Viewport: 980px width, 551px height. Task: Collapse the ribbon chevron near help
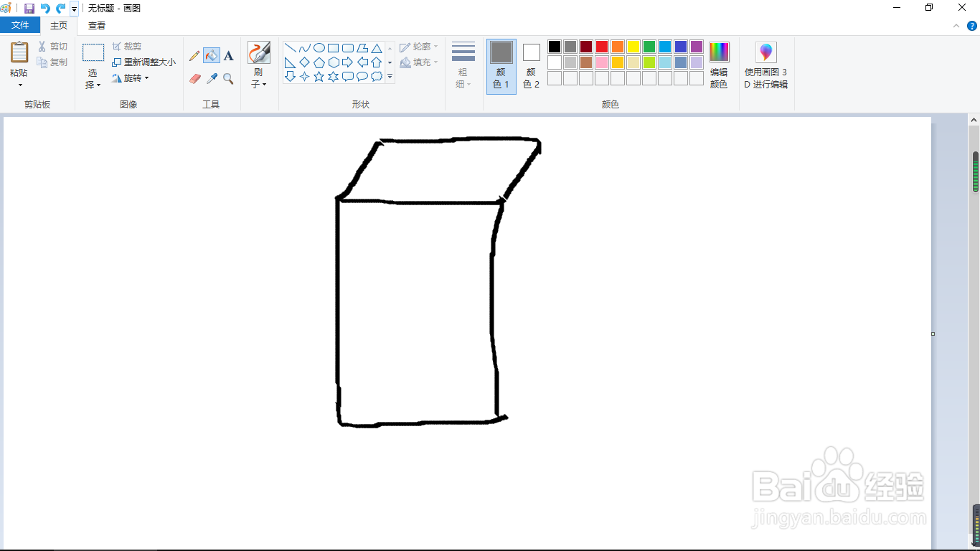click(x=956, y=26)
